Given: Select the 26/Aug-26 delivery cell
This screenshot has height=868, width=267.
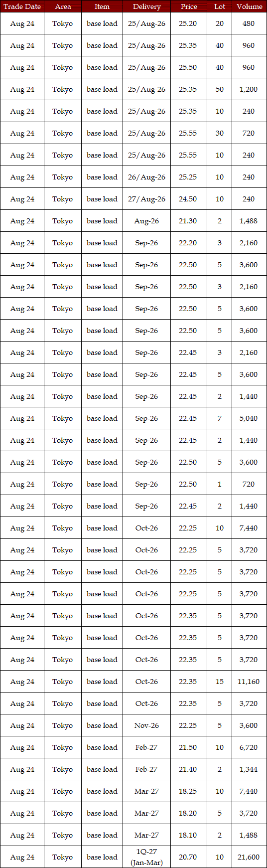Looking at the screenshot, I should click(146, 177).
